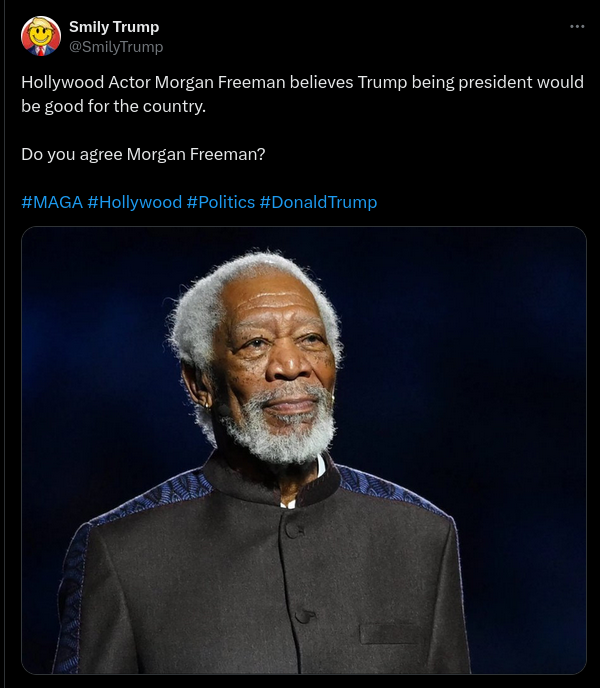Click the chest pocket on the jacket
This screenshot has width=600, height=688.
[389, 633]
